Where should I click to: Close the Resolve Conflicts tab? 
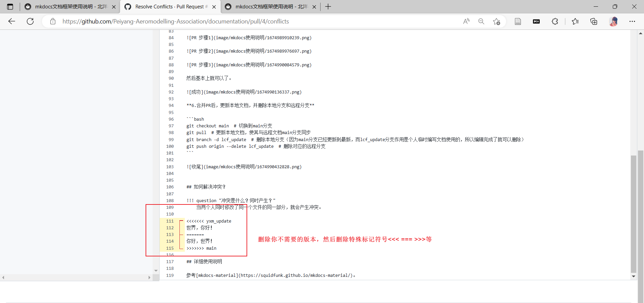[214, 7]
